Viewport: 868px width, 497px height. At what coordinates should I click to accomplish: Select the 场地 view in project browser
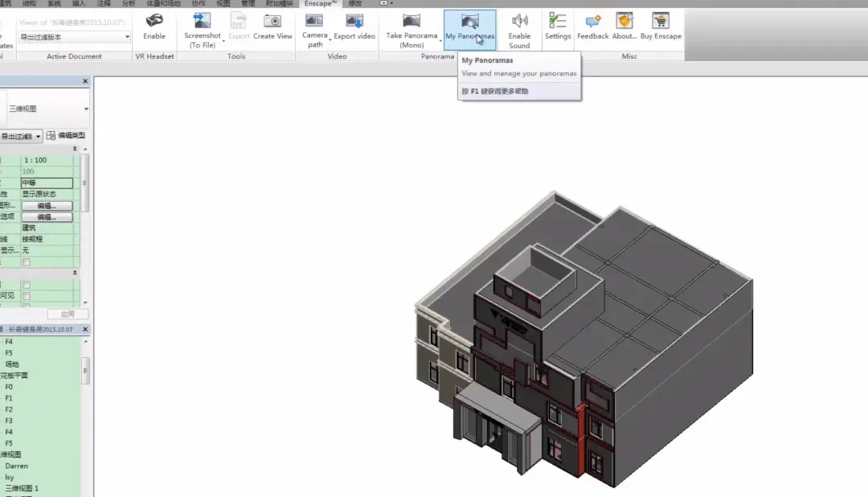point(12,364)
